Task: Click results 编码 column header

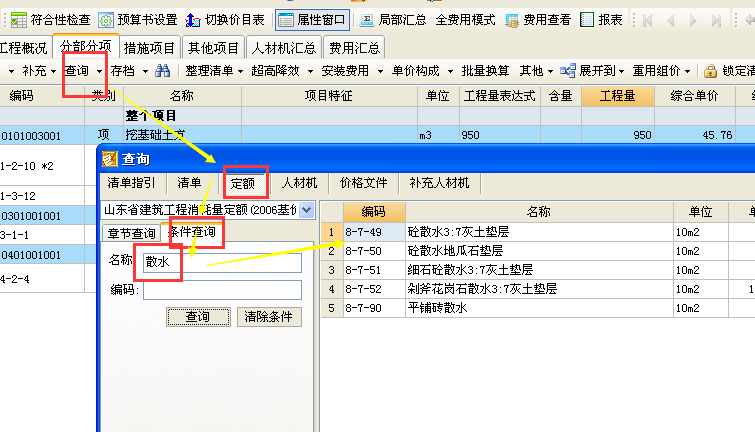Action: click(x=374, y=212)
